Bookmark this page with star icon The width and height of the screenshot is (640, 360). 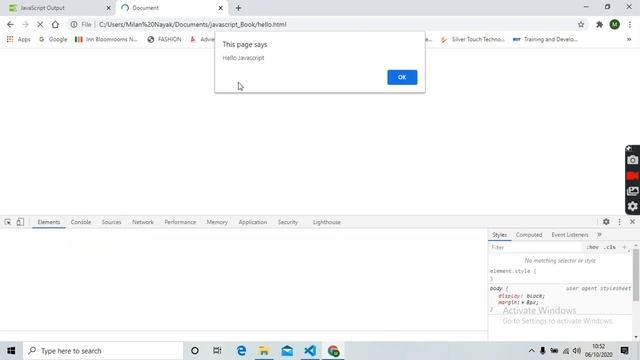pos(581,24)
